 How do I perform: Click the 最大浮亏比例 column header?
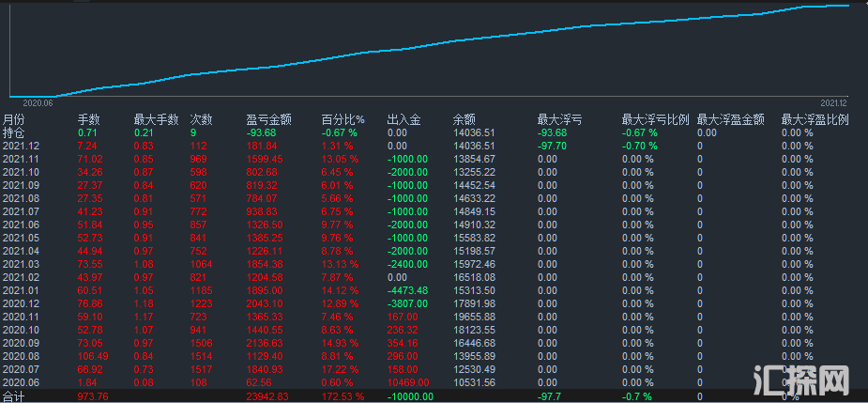tap(655, 119)
